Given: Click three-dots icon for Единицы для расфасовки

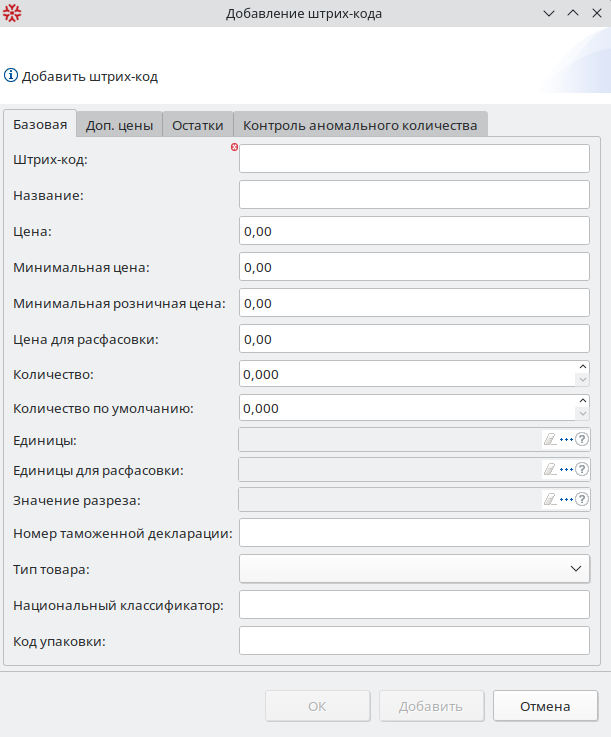Looking at the screenshot, I should coord(566,469).
